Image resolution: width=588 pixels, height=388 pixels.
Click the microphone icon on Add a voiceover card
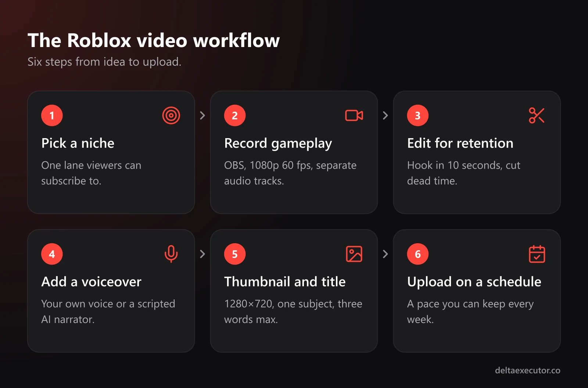coord(171,254)
